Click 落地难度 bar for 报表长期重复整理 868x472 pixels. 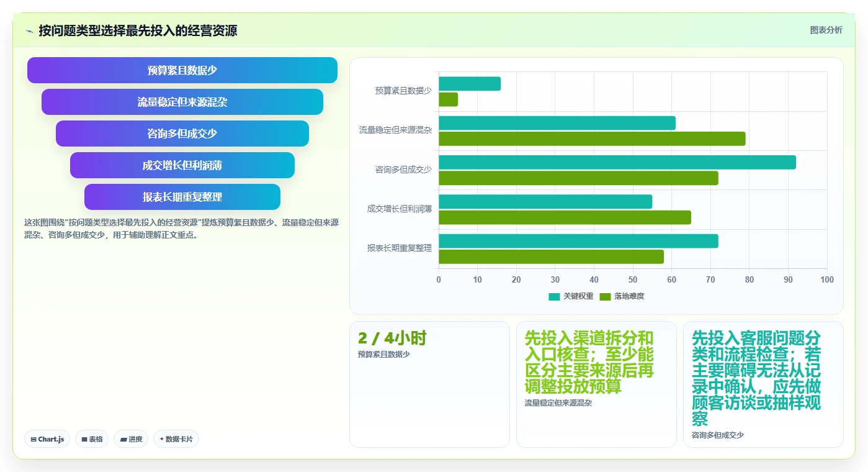click(551, 256)
